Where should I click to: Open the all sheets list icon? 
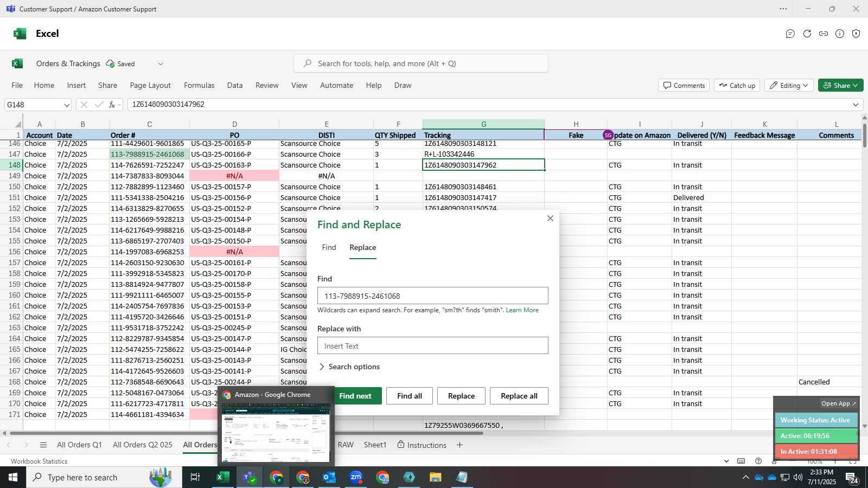[43, 445]
